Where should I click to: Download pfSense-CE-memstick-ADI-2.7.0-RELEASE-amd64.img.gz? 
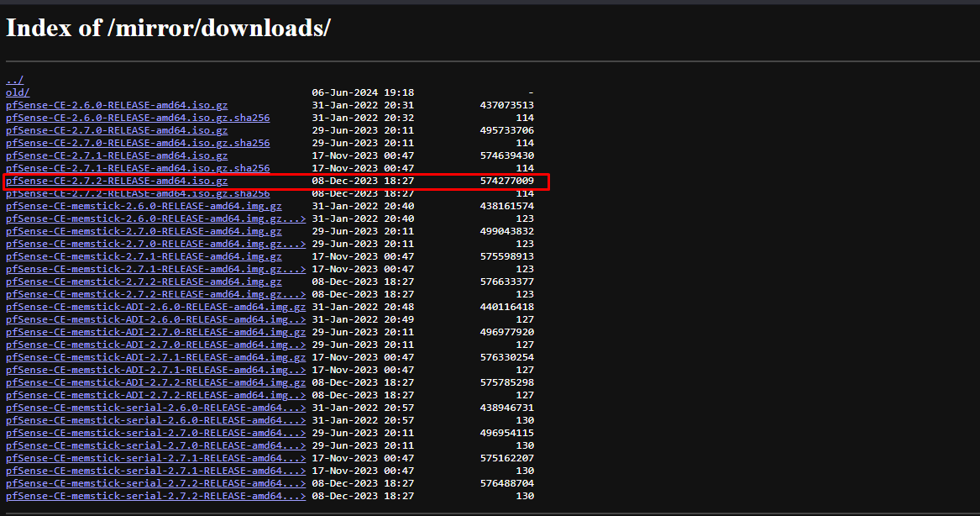tap(155, 331)
